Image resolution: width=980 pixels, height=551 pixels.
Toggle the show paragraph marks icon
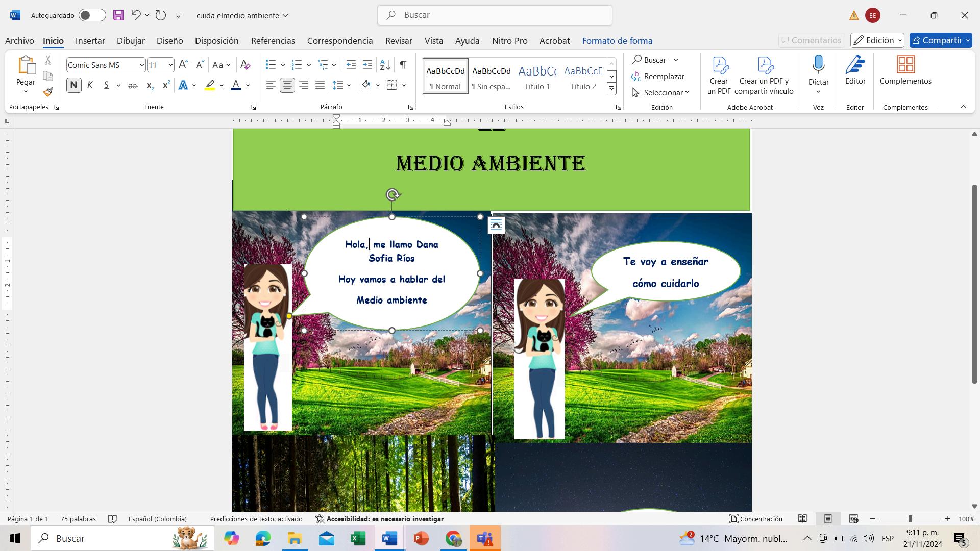coord(403,65)
